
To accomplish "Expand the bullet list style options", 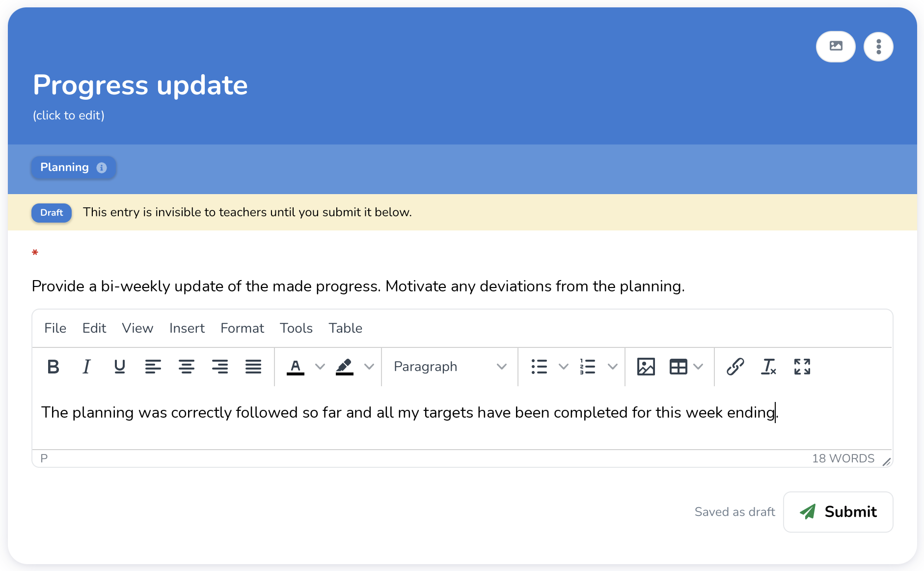I will coord(564,367).
